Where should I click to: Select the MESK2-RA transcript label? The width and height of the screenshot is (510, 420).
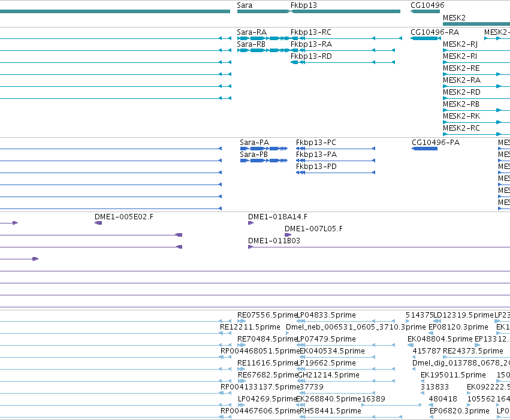461,80
